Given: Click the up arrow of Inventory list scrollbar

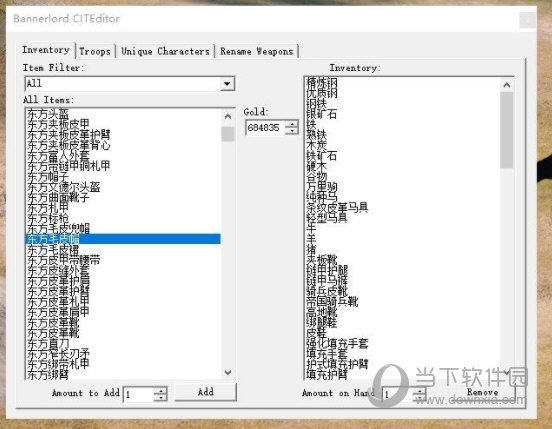Looking at the screenshot, I should pos(507,85).
